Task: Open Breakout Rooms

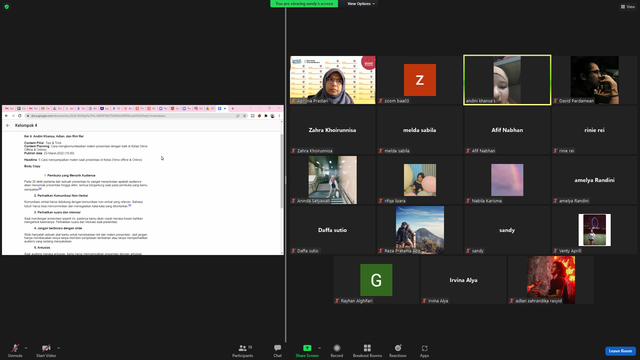Action: pos(367,350)
